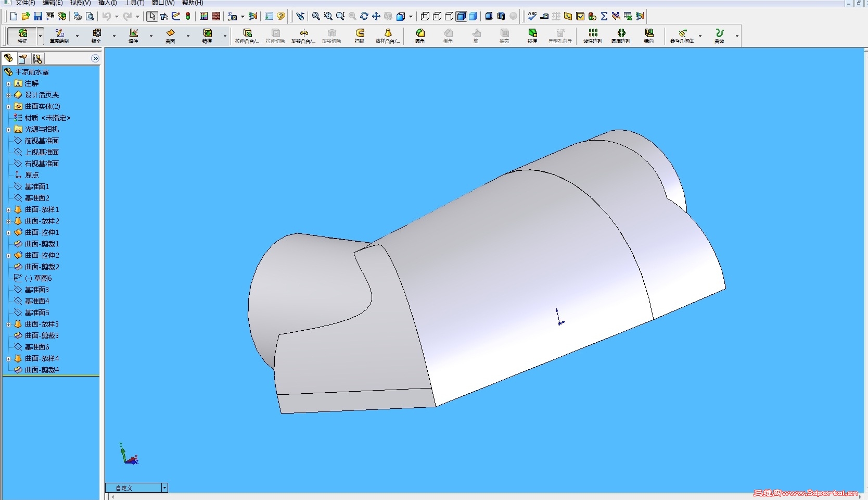The image size is (868, 500).
Task: Select the 圆周阵列 (Circular Pattern) tool
Action: [x=621, y=36]
